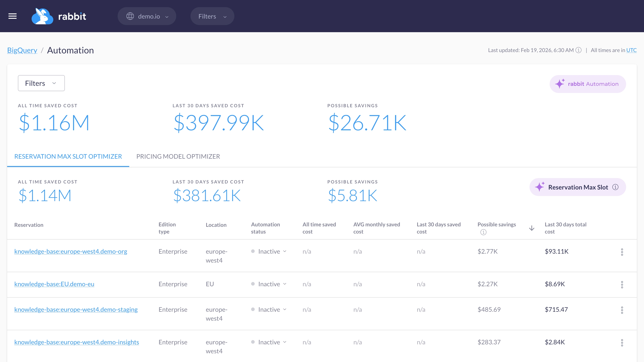The width and height of the screenshot is (644, 362).
Task: Open three-dot menu for EU.demo-eu reservation
Action: [x=622, y=284]
